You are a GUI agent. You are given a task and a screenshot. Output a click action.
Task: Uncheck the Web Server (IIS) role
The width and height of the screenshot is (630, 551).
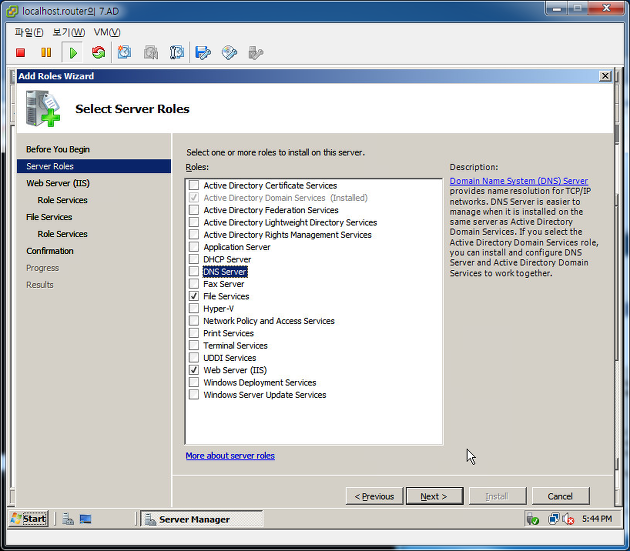point(194,370)
